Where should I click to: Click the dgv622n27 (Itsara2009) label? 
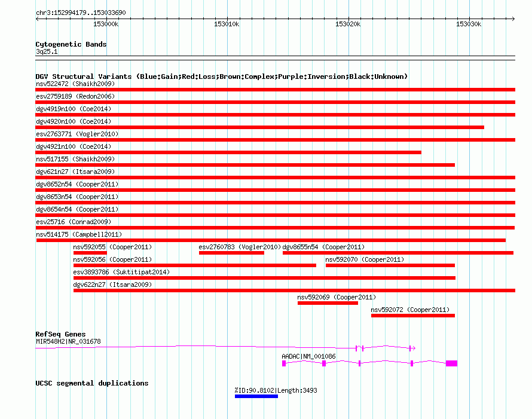coord(112,285)
